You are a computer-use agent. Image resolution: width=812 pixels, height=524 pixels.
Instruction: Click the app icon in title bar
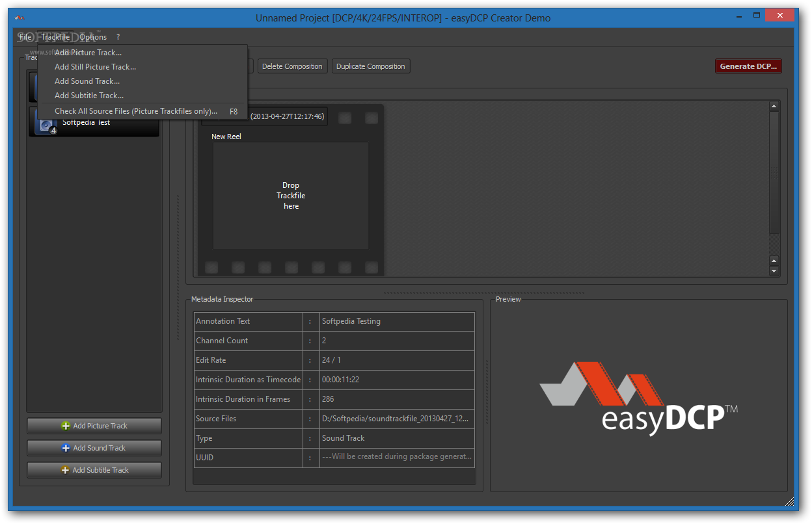20,18
